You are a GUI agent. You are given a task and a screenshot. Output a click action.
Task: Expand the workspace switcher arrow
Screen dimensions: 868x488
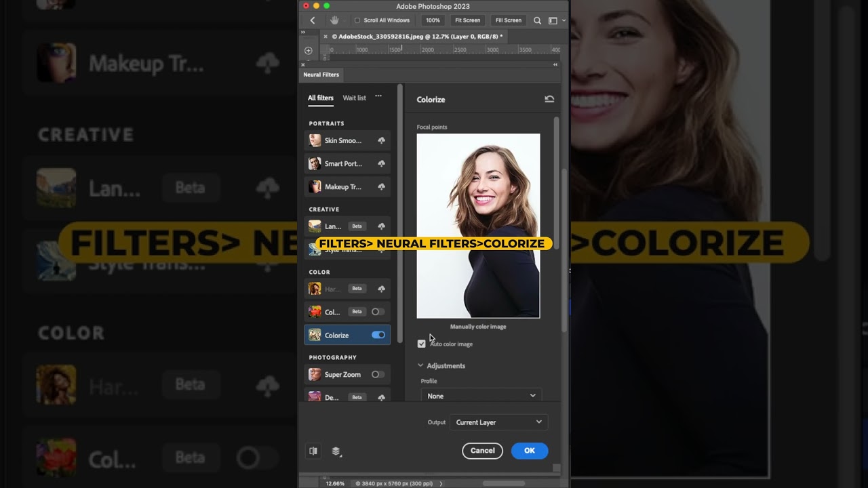click(564, 20)
